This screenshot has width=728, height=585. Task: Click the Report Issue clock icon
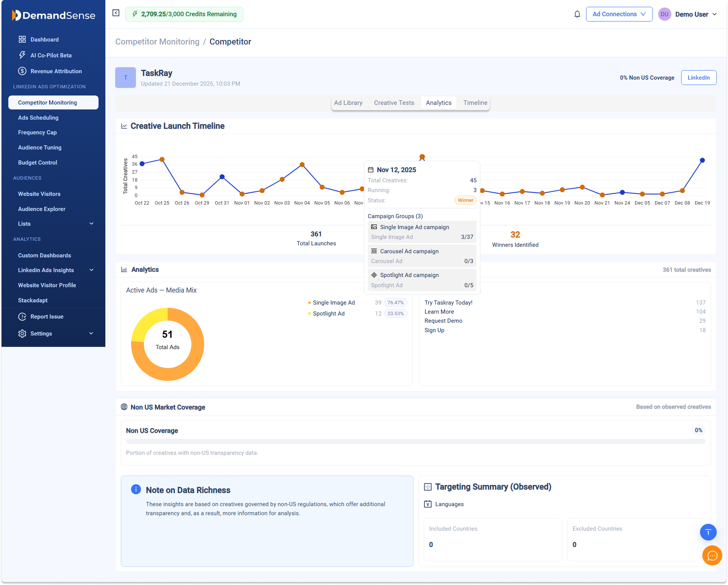coord(22,317)
